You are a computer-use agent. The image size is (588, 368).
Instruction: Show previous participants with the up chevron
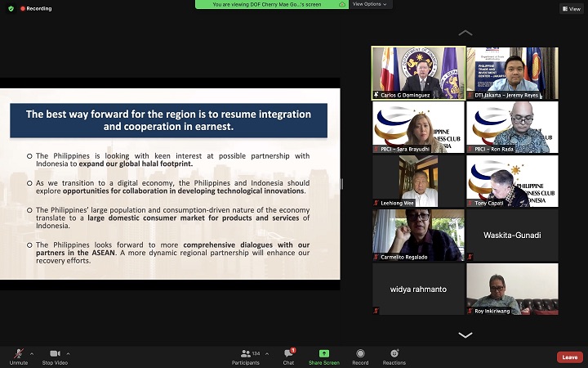465,33
